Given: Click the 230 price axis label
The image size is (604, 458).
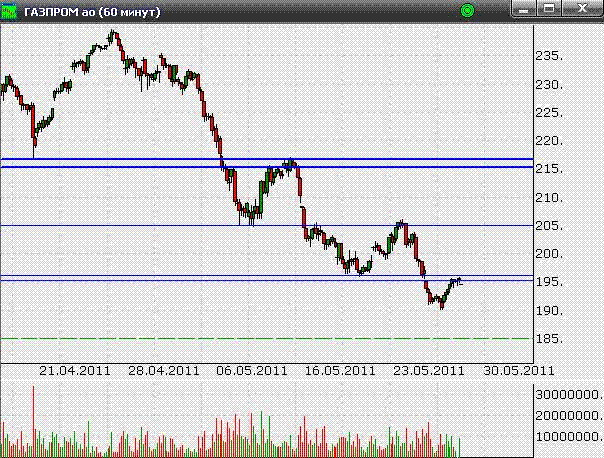Looking at the screenshot, I should [549, 84].
